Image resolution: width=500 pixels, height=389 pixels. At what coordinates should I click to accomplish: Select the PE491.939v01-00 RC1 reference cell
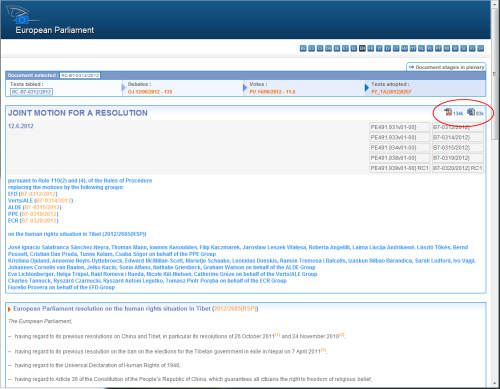[400, 168]
